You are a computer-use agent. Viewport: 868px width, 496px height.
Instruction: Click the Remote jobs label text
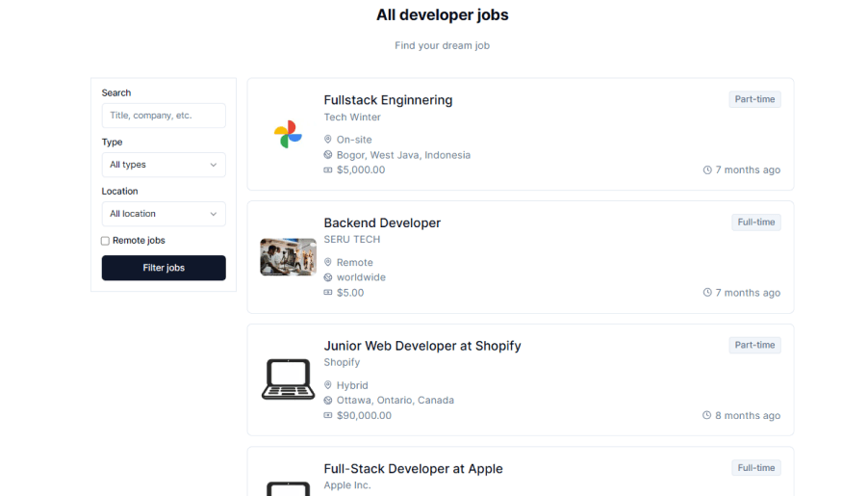pyautogui.click(x=139, y=241)
